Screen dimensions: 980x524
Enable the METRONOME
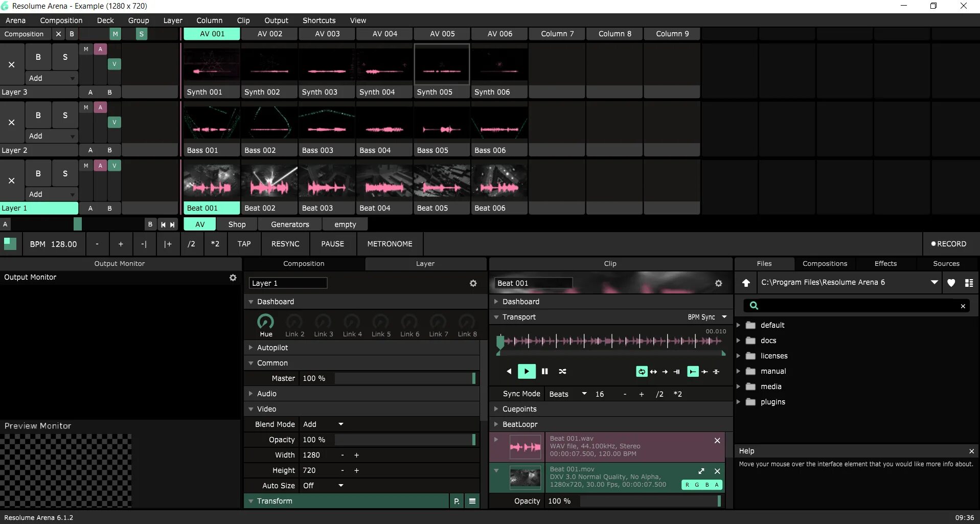[390, 244]
